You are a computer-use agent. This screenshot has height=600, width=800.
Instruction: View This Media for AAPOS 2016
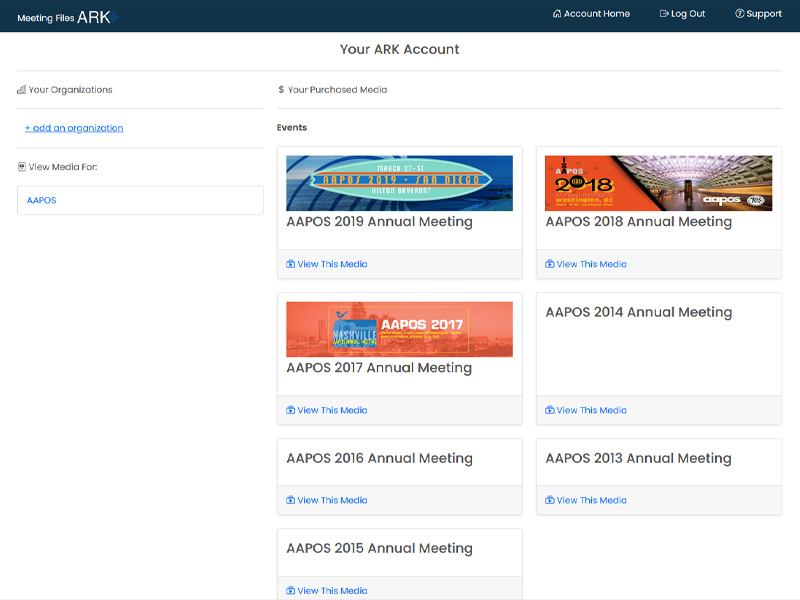(327, 500)
